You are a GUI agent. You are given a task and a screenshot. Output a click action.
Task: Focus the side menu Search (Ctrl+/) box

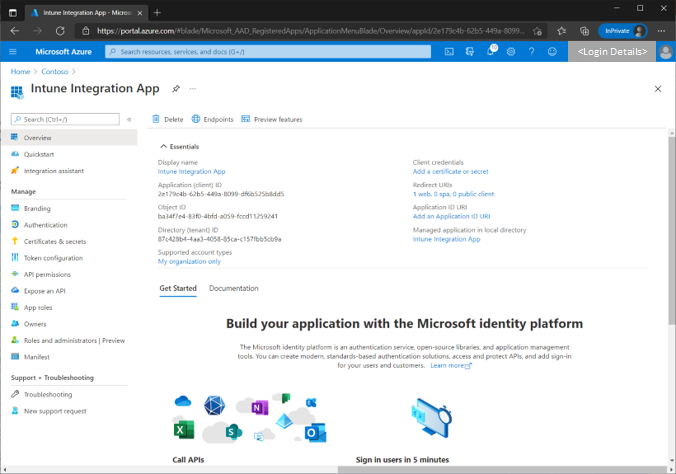65,119
